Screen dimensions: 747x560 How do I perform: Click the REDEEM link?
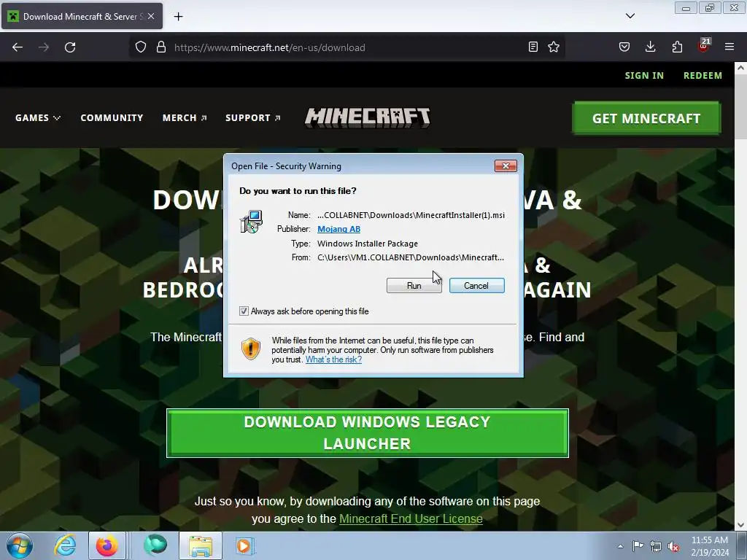[x=703, y=75]
